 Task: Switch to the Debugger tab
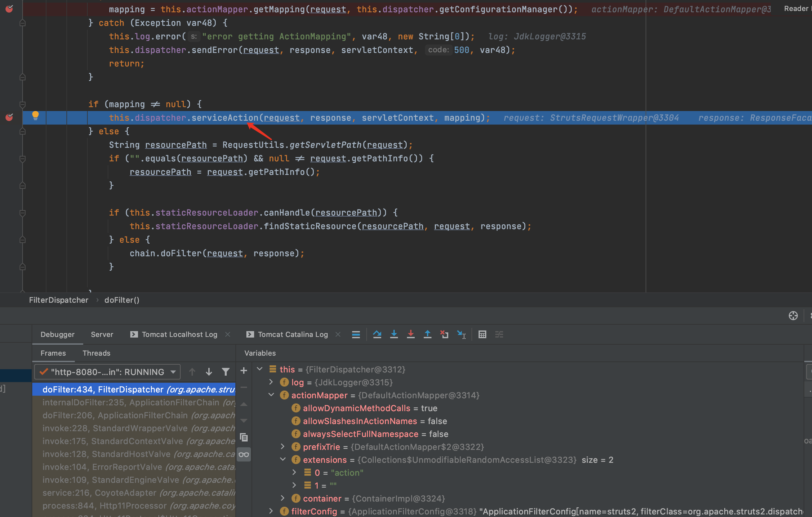tap(57, 334)
